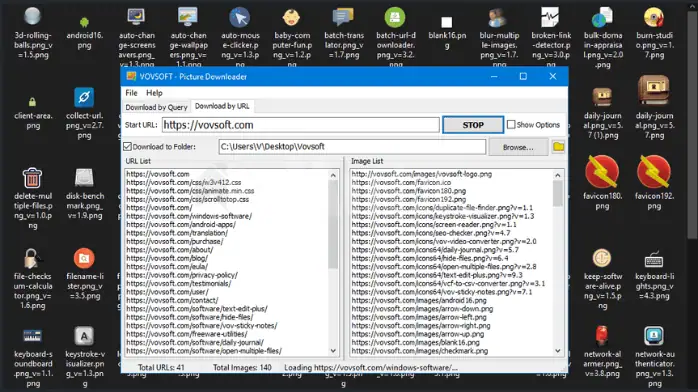Select the favicon180.png desktop icon
698x392 pixels.
602,172
